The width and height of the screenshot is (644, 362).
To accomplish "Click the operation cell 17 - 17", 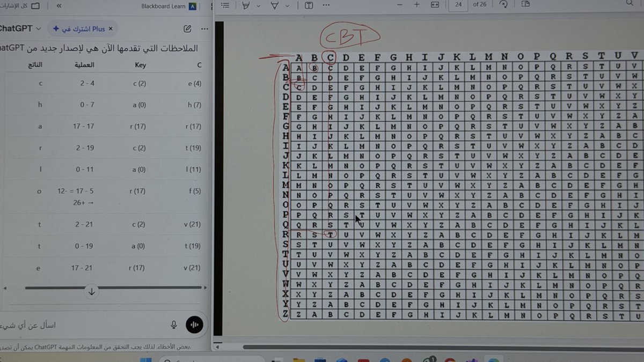I will coord(85,127).
